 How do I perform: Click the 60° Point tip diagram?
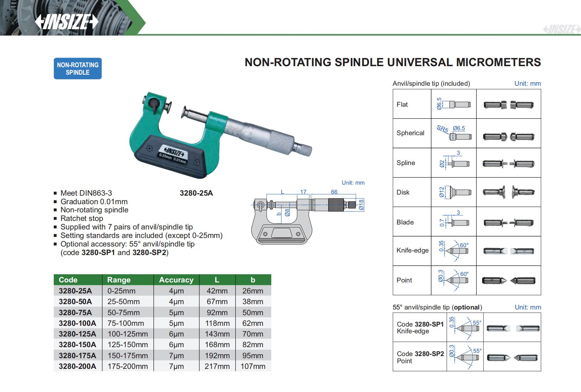pyautogui.click(x=454, y=280)
